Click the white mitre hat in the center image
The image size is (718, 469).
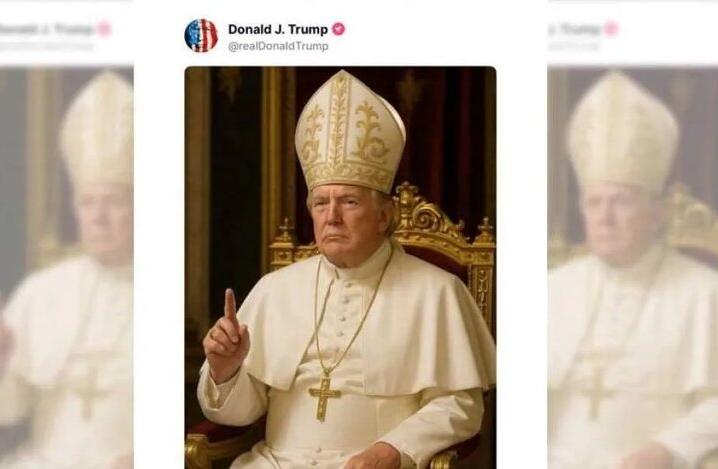tap(350, 131)
